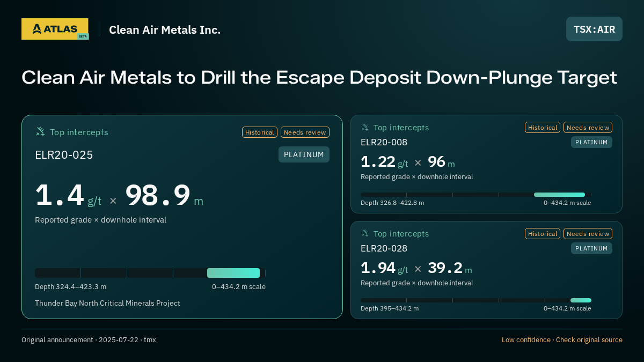Click the PLATINUM badge on the ELR20-028 card
This screenshot has height=362, width=644.
click(x=591, y=248)
